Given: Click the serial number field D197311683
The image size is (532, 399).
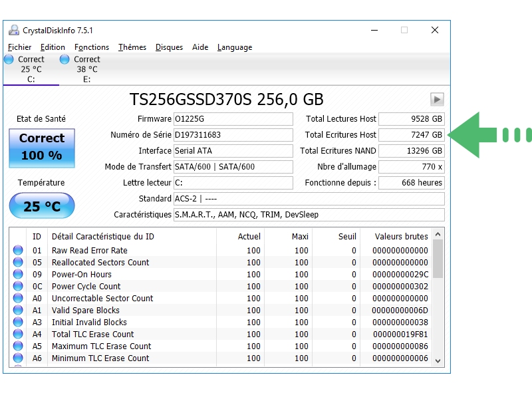Looking at the screenshot, I should click(x=233, y=135).
